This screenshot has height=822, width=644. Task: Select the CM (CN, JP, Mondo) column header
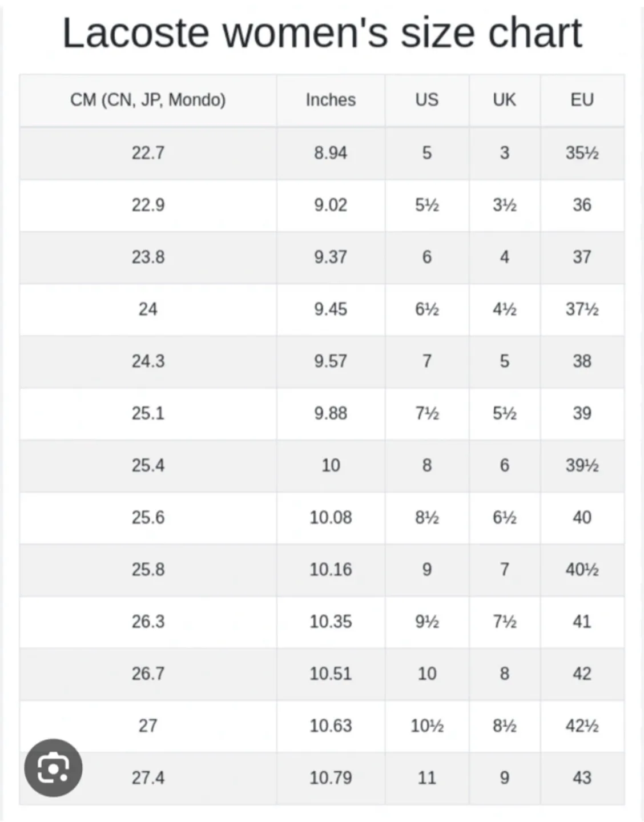click(x=148, y=100)
